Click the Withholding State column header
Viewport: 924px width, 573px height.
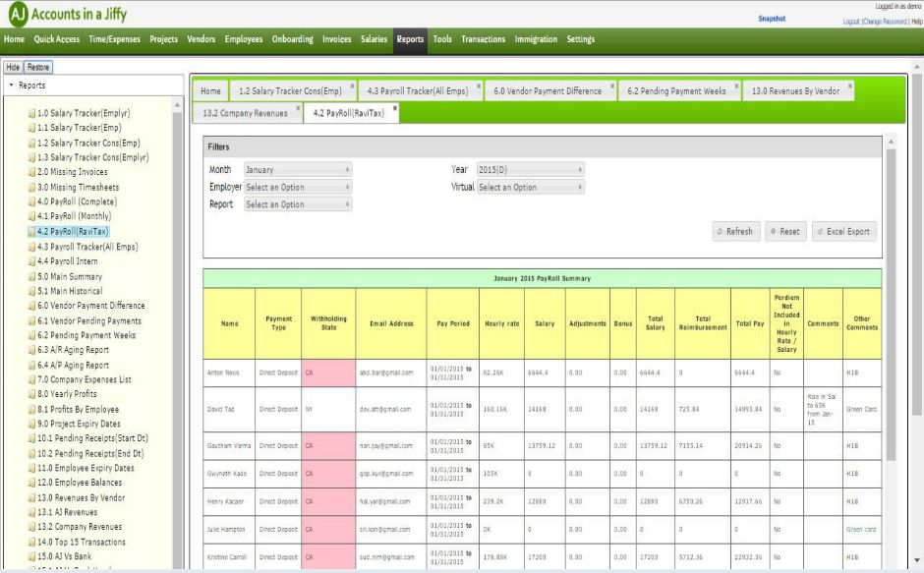(328, 323)
